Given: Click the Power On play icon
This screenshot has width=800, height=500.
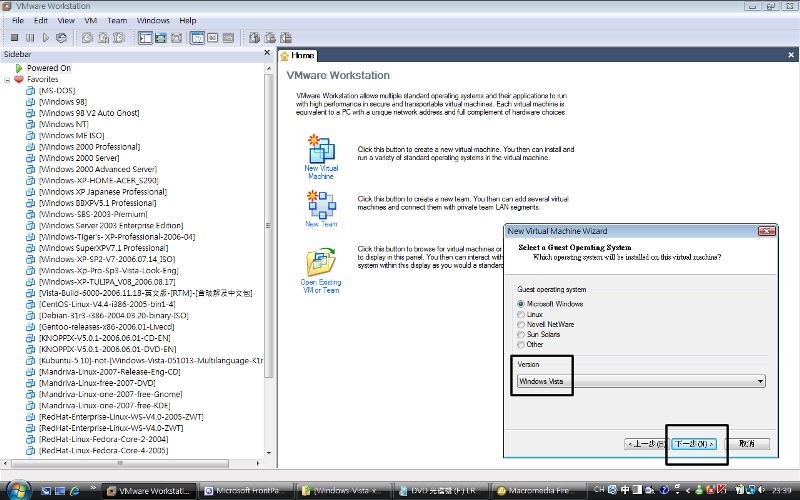Looking at the screenshot, I should tap(46, 38).
